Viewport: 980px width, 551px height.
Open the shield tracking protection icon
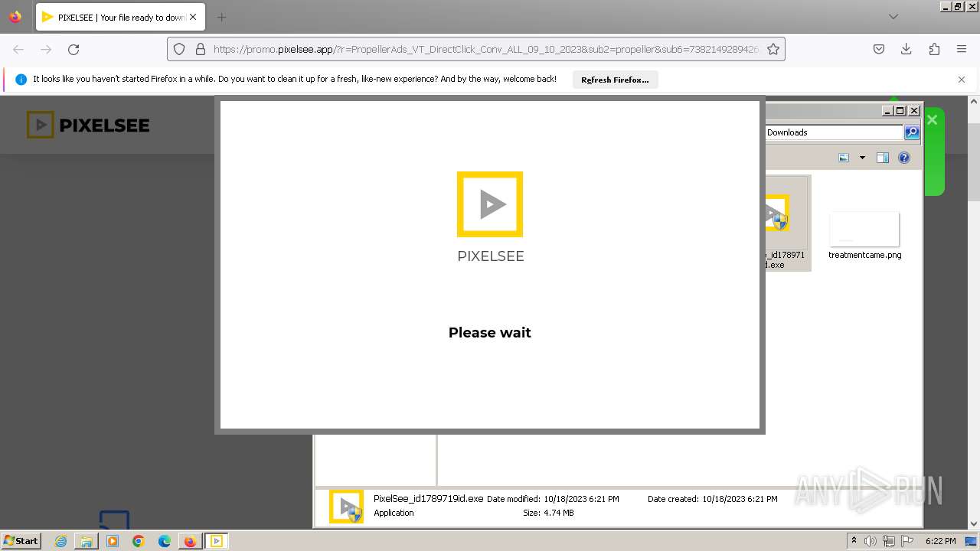[179, 49]
